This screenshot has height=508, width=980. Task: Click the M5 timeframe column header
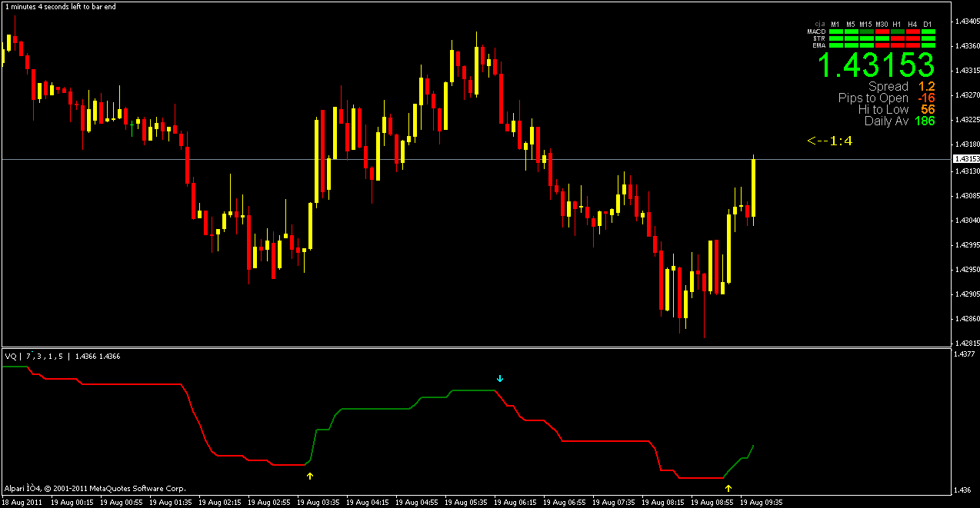tap(851, 25)
